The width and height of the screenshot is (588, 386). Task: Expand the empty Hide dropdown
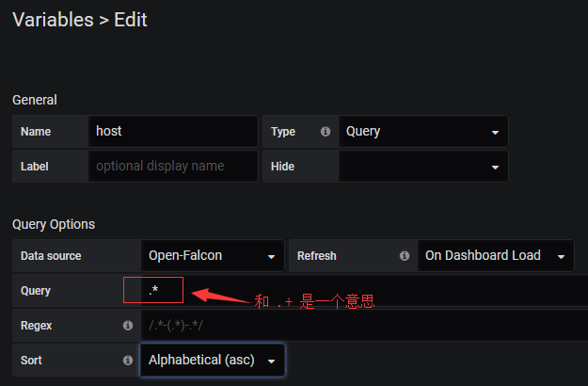422,167
